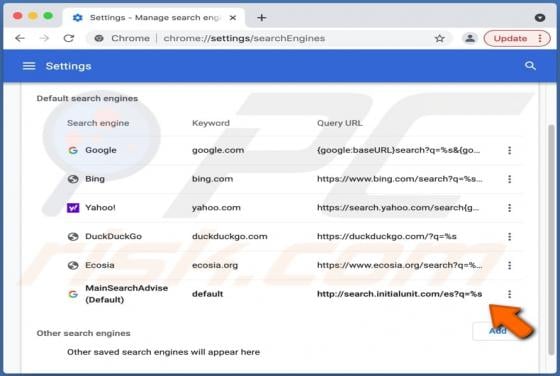
Task: Click keyword 'yahoo.com'
Action: click(216, 207)
